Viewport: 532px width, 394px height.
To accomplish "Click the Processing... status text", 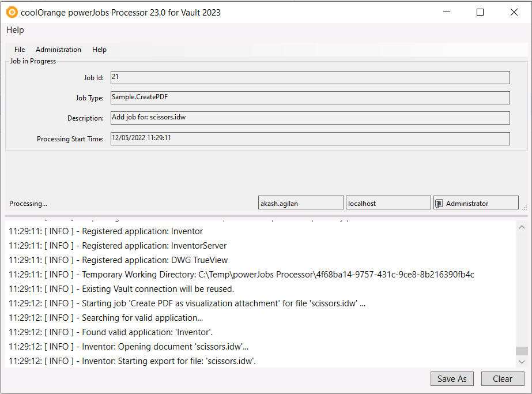I will click(x=28, y=204).
